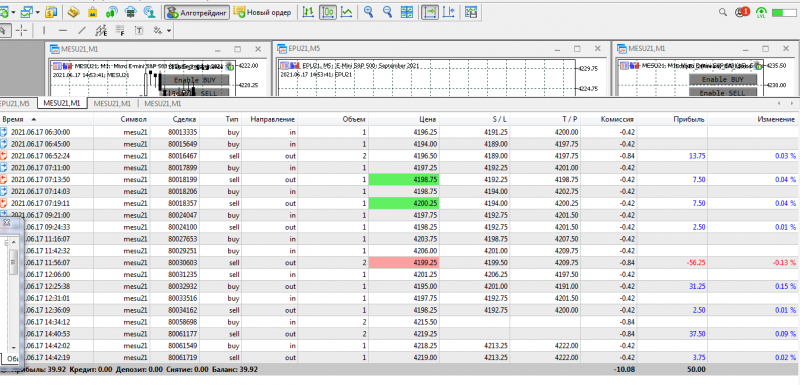Click Enable BUY in right MESU21 chart
Image resolution: width=800 pixels, height=385 pixels.
723,80
